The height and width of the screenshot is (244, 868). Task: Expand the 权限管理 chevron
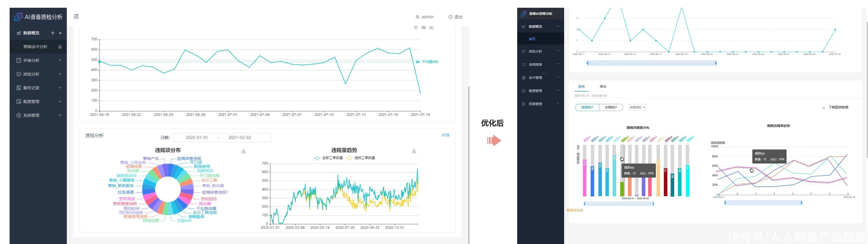558,103
